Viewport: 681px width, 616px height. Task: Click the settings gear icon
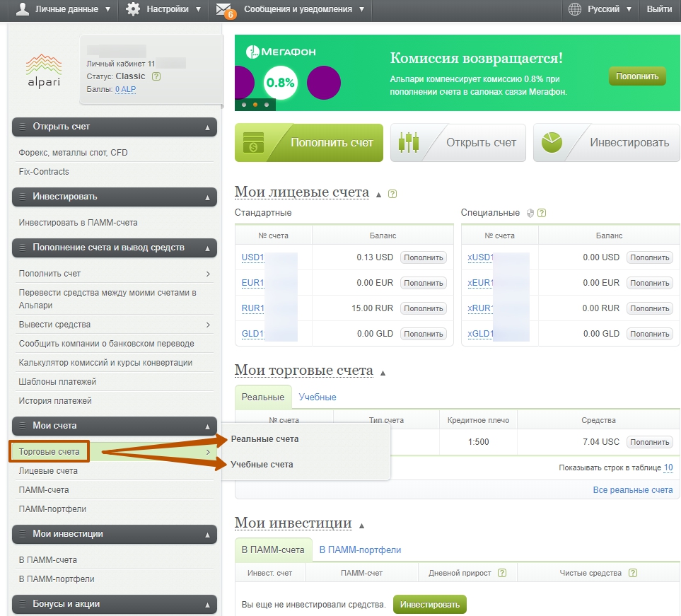tap(133, 9)
